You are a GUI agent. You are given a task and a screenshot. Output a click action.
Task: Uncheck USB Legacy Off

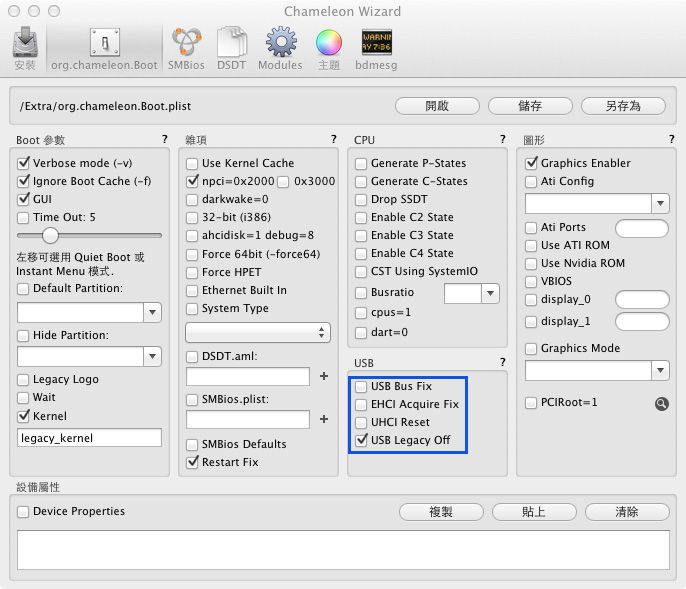tap(361, 440)
